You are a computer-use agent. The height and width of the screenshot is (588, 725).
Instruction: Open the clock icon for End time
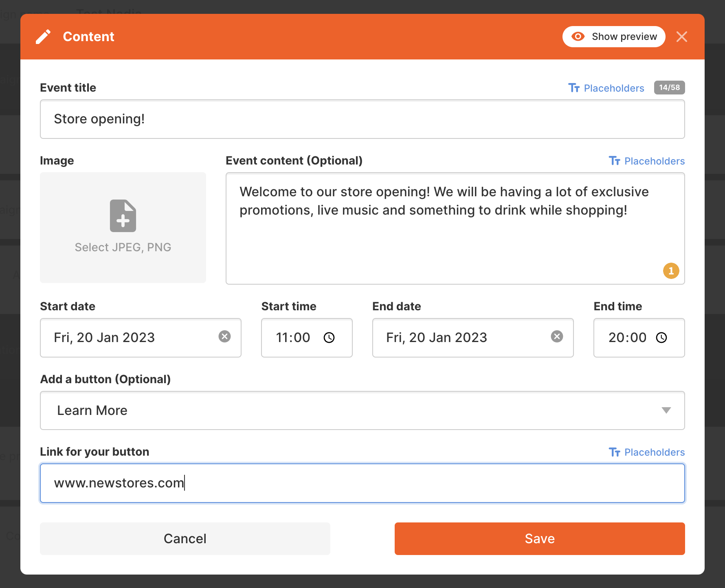pos(661,338)
